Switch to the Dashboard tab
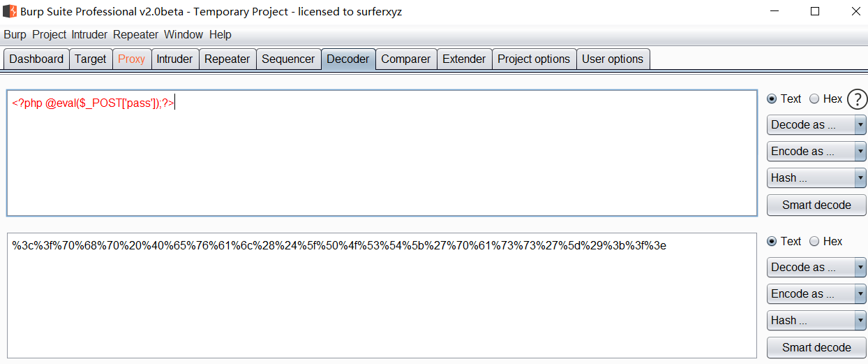 36,59
